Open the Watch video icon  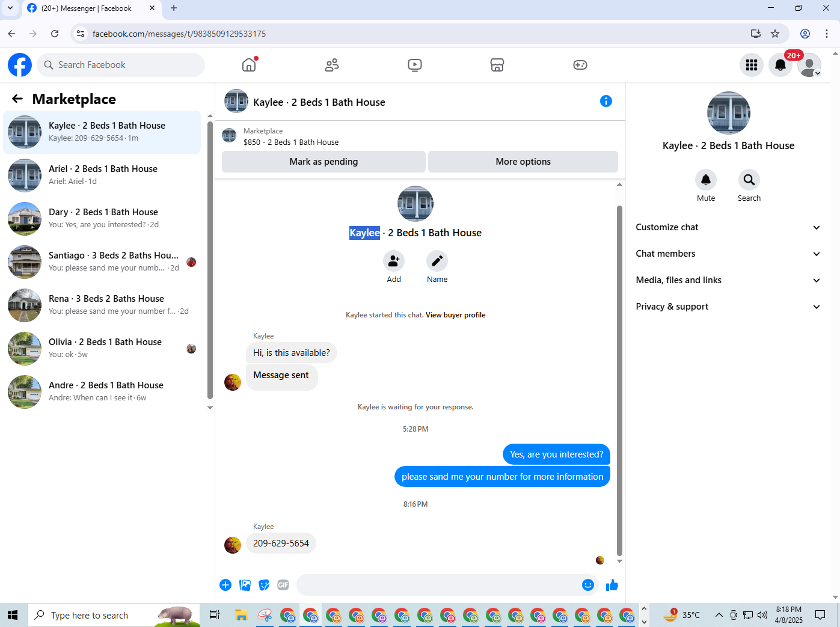pyautogui.click(x=415, y=65)
